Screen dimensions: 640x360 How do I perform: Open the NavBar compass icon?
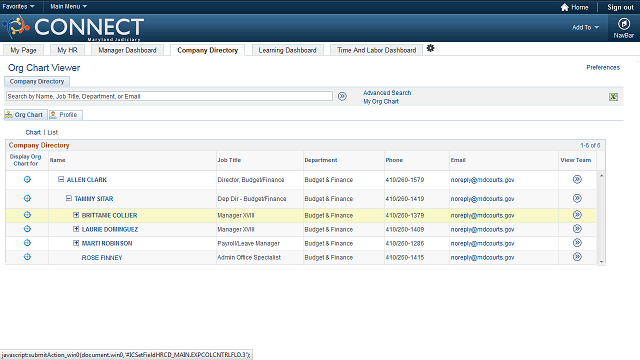[x=624, y=24]
